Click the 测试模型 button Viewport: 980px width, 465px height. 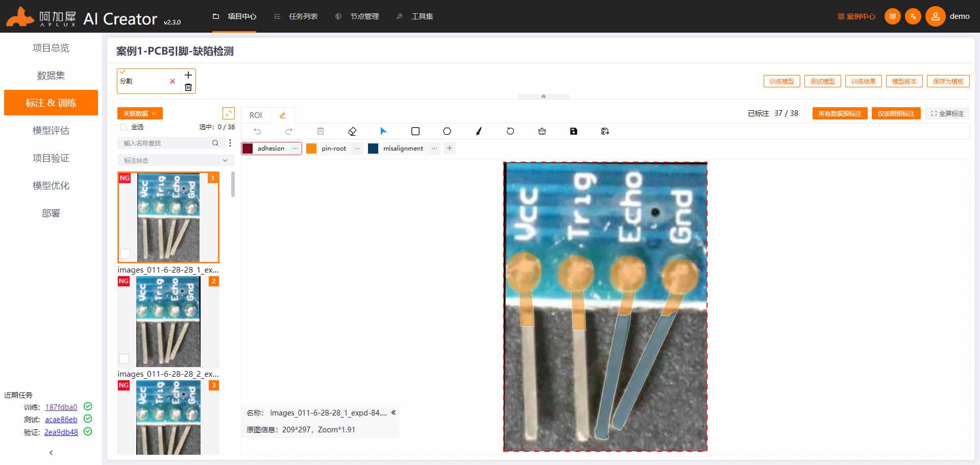[x=822, y=81]
